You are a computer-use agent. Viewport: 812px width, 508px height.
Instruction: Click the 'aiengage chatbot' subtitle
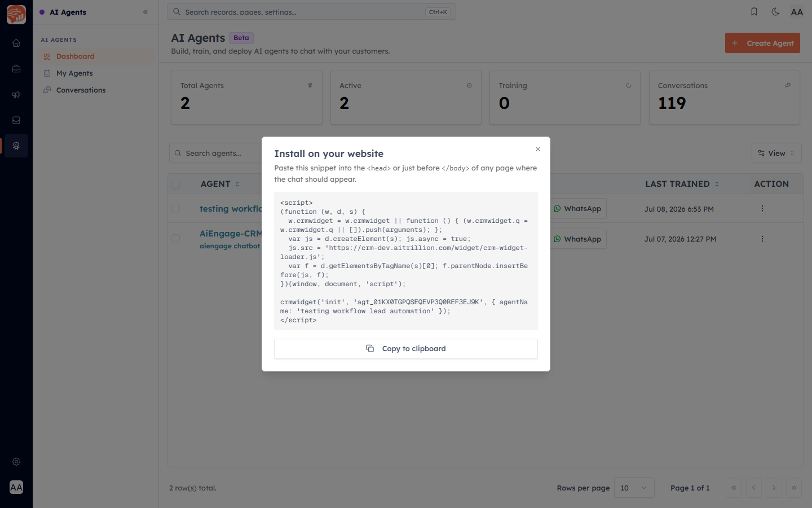point(230,246)
